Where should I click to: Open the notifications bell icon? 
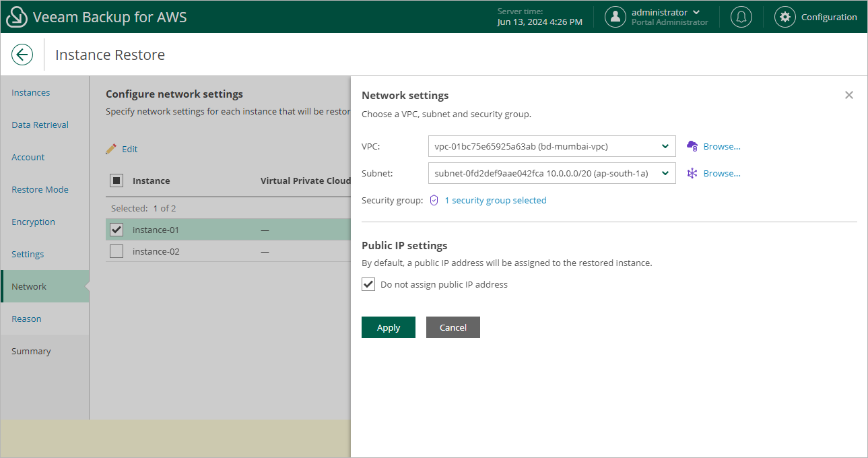(x=741, y=17)
